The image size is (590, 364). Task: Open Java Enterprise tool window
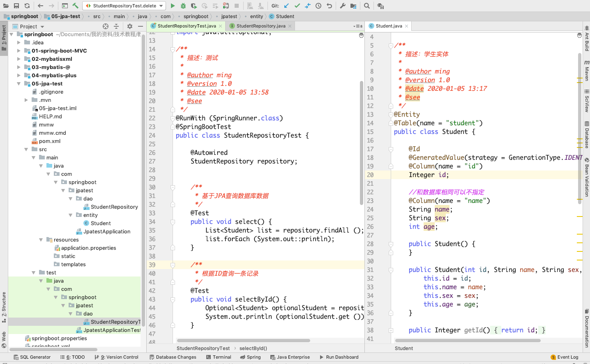point(290,357)
